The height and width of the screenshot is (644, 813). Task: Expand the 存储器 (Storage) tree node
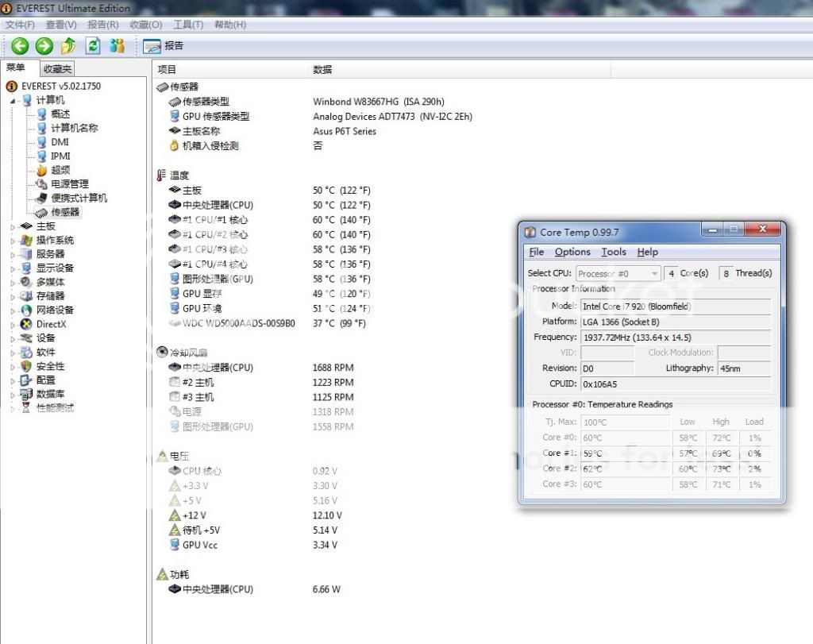tap(13, 296)
